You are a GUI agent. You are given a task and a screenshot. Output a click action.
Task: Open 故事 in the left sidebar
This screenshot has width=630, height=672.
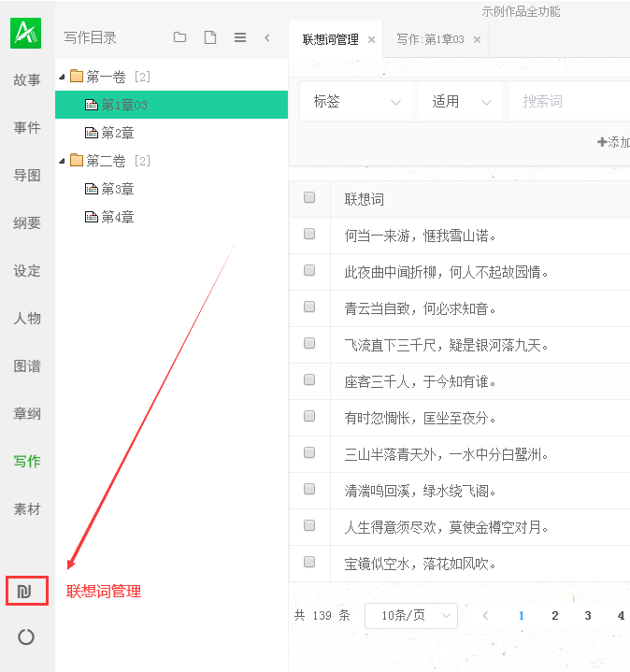[x=27, y=79]
